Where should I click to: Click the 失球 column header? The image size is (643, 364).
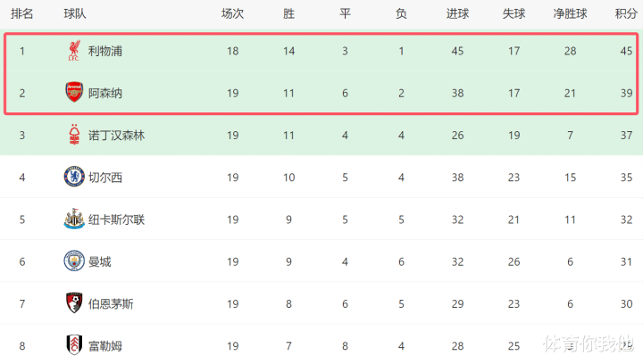click(x=514, y=14)
